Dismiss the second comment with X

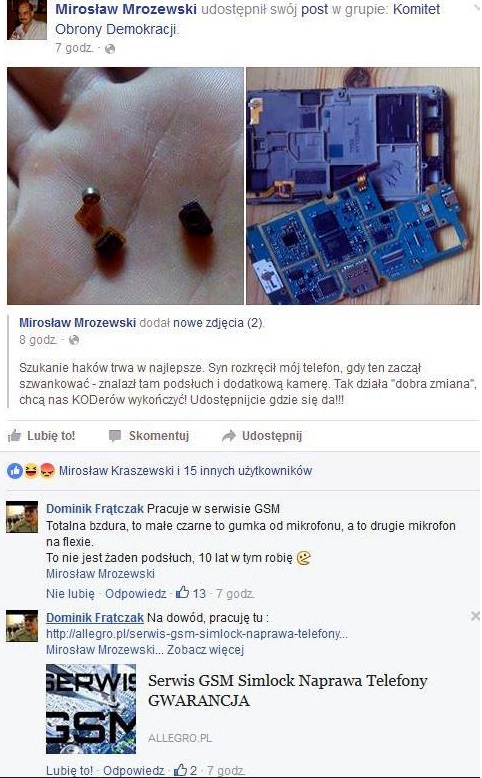click(x=475, y=616)
